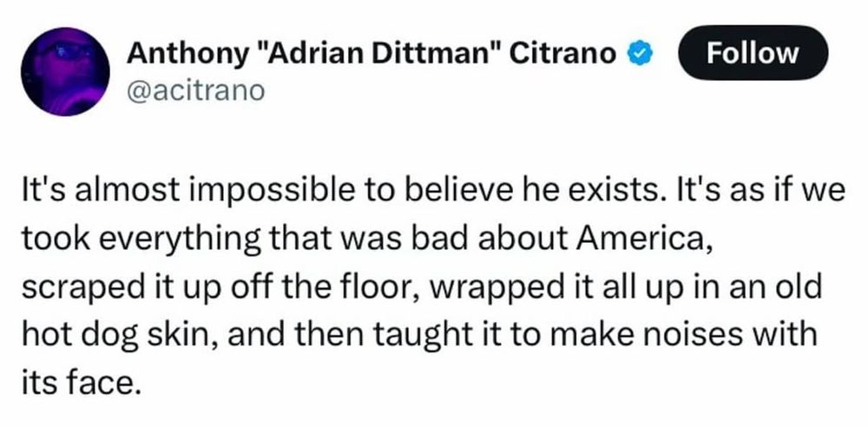Click the word "Citrano" in the display name

(563, 53)
